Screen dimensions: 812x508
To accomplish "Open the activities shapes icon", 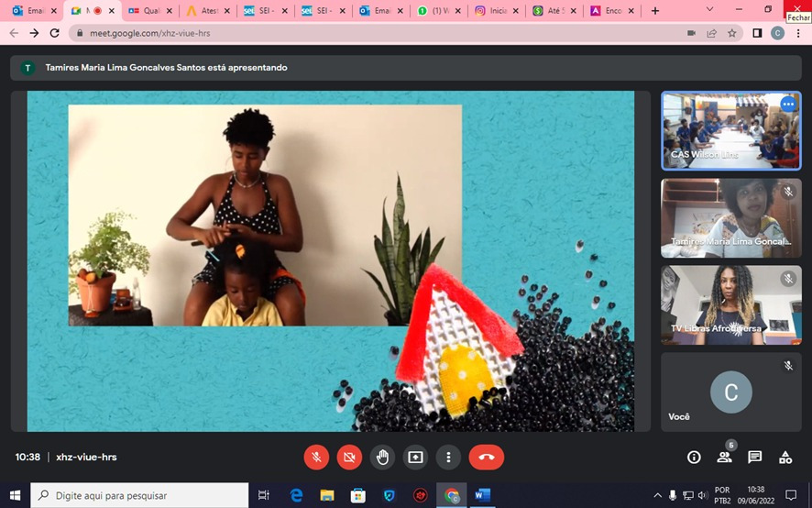I will click(x=785, y=458).
